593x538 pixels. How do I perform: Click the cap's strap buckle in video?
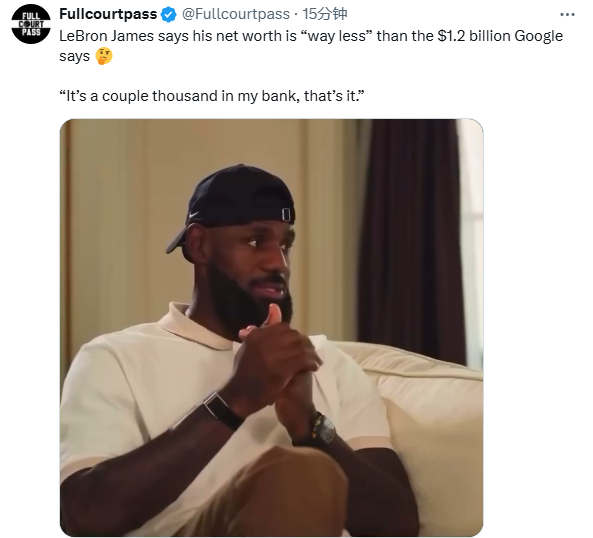286,214
